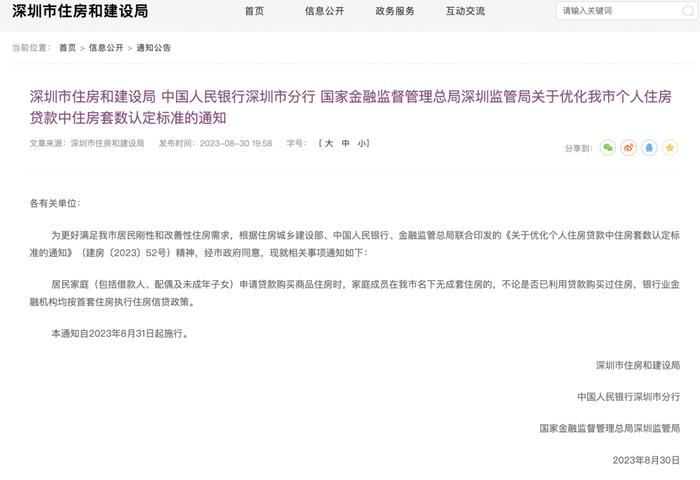Image resolution: width=700 pixels, height=480 pixels.
Task: Click the search magnifier icon
Action: coord(688,11)
